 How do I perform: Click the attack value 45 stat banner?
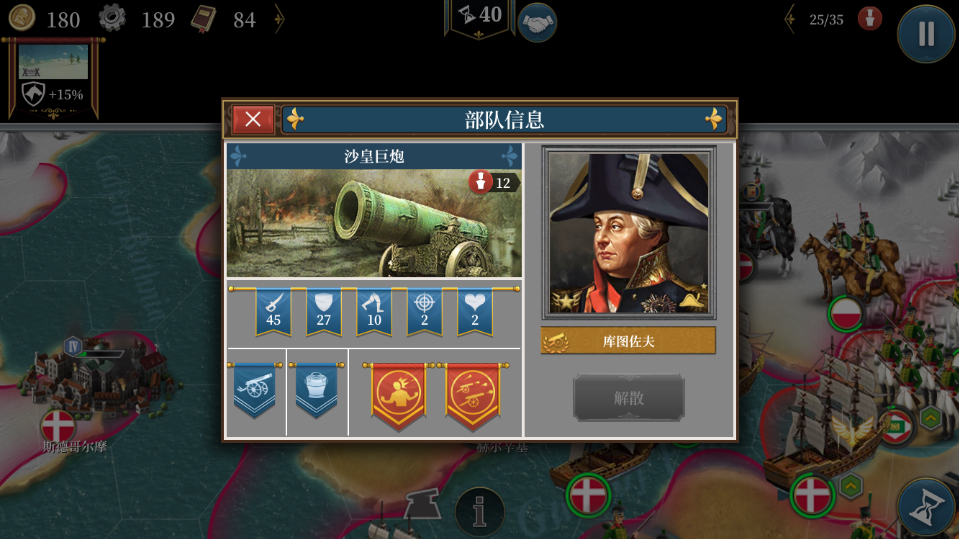[273, 313]
